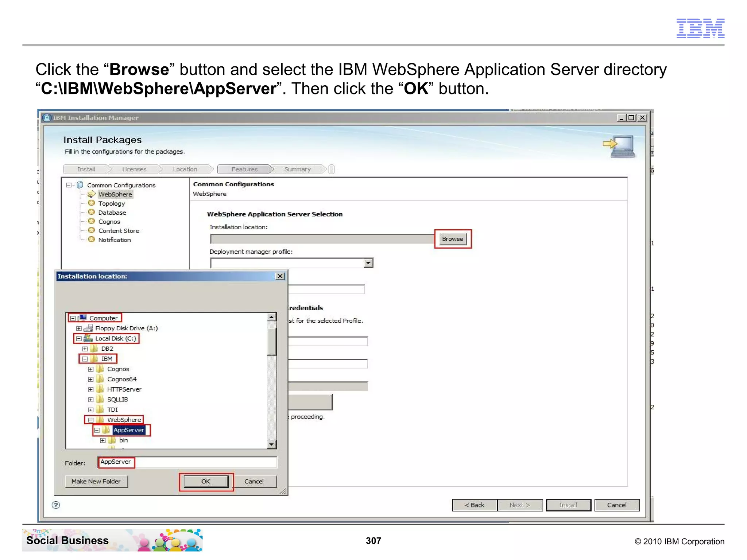Click the IBM folder icon

pos(94,359)
